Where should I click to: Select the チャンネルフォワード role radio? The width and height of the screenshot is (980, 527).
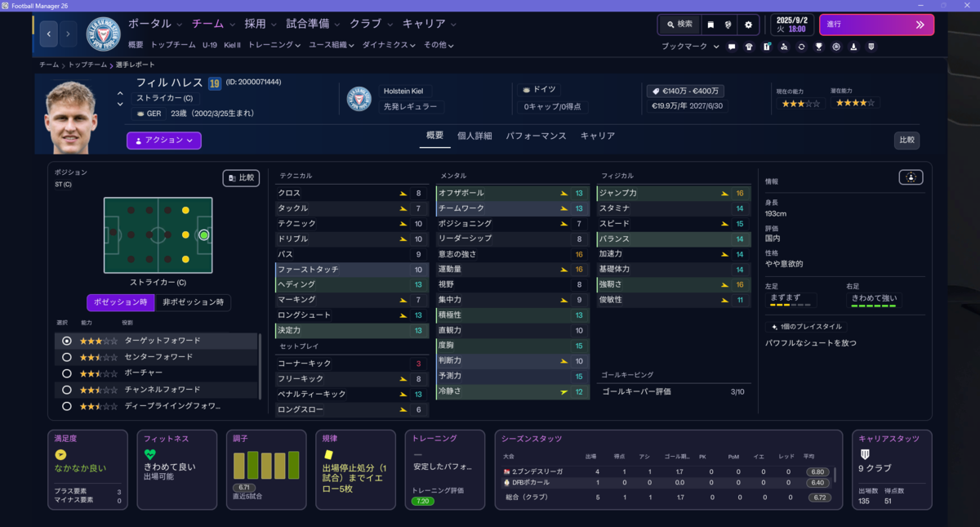pos(67,390)
